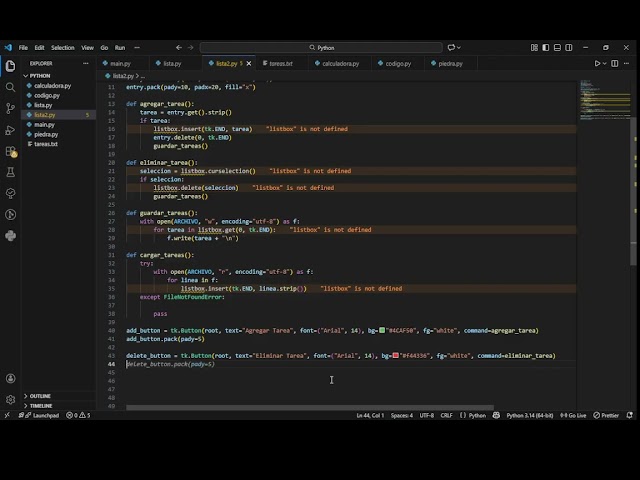Open notifications bell in status bar
The height and width of the screenshot is (480, 640).
coord(629,415)
